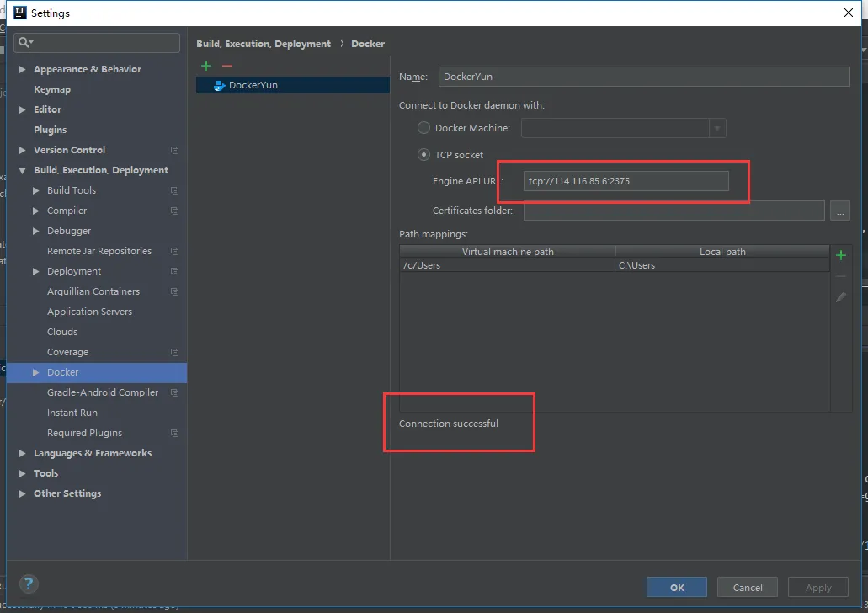The width and height of the screenshot is (868, 613).
Task: Add a new path mapping with plus icon
Action: click(840, 255)
